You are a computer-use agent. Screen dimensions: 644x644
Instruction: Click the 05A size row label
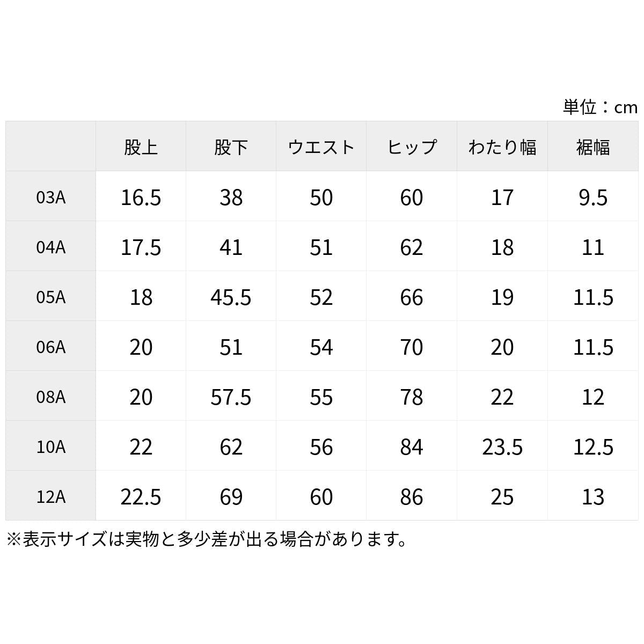pos(51,297)
